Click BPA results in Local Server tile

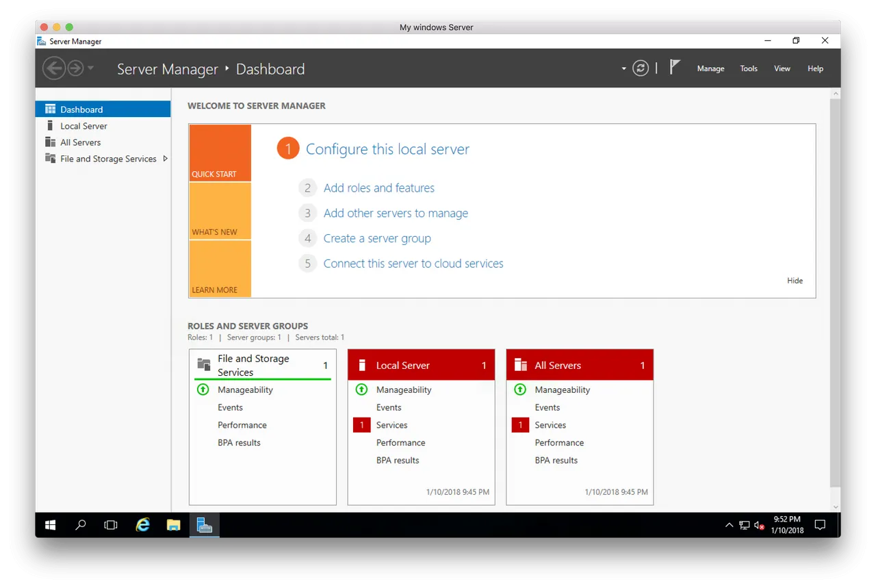[x=398, y=461]
